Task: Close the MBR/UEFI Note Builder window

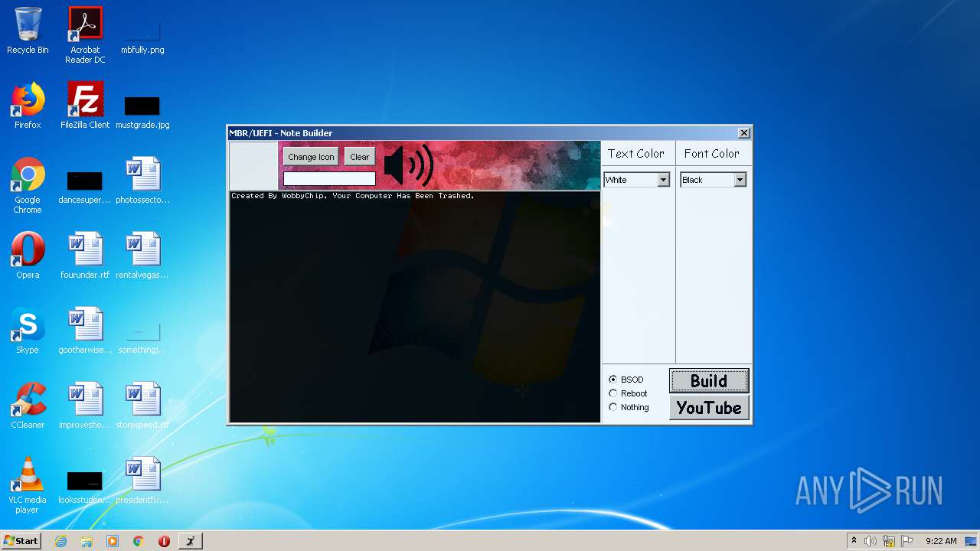Action: coord(743,133)
